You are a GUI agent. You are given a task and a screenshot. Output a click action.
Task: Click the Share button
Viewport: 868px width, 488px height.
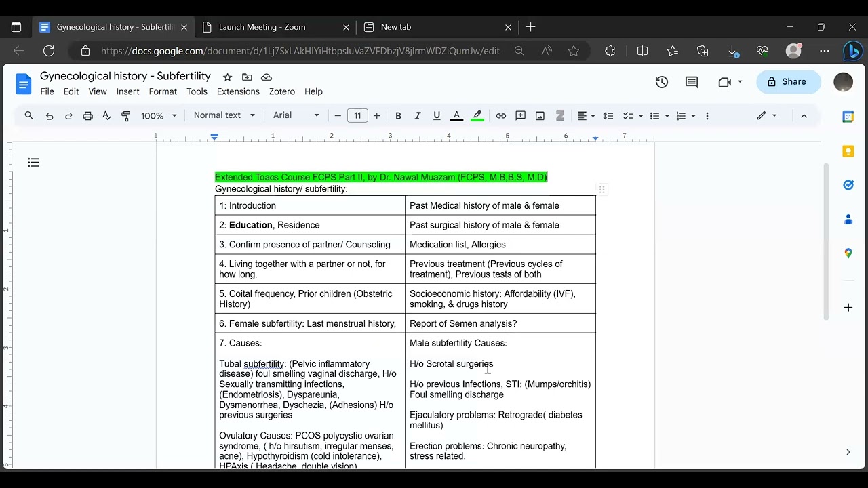pos(789,82)
